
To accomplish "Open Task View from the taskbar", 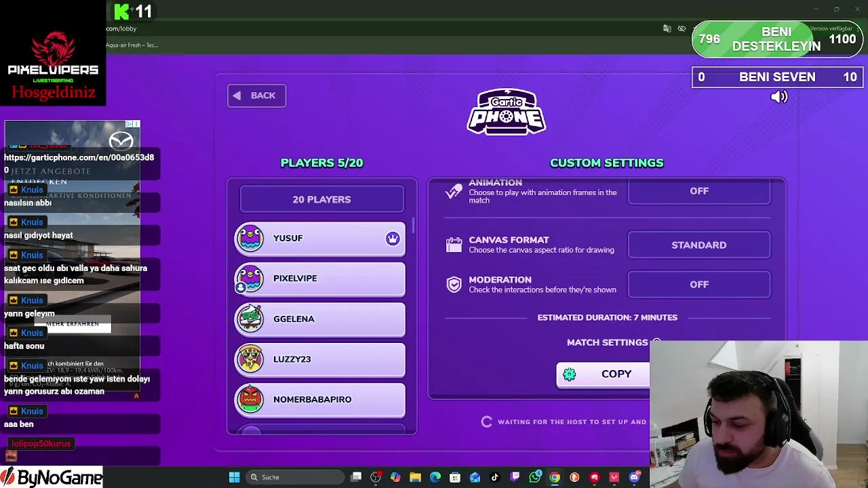I will tap(356, 477).
